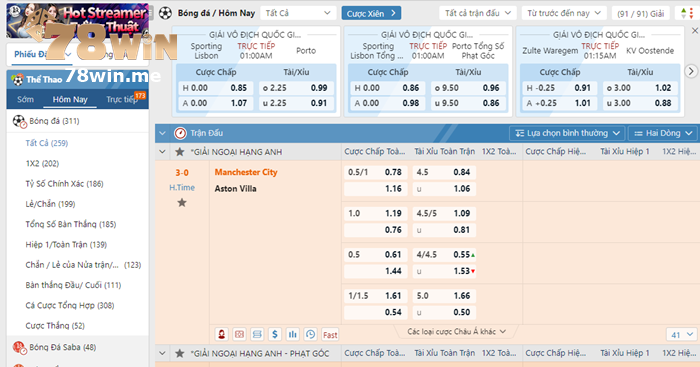Click Zulte Waregem o 3.00 odds 1.02
The image size is (700, 367).
(640, 88)
